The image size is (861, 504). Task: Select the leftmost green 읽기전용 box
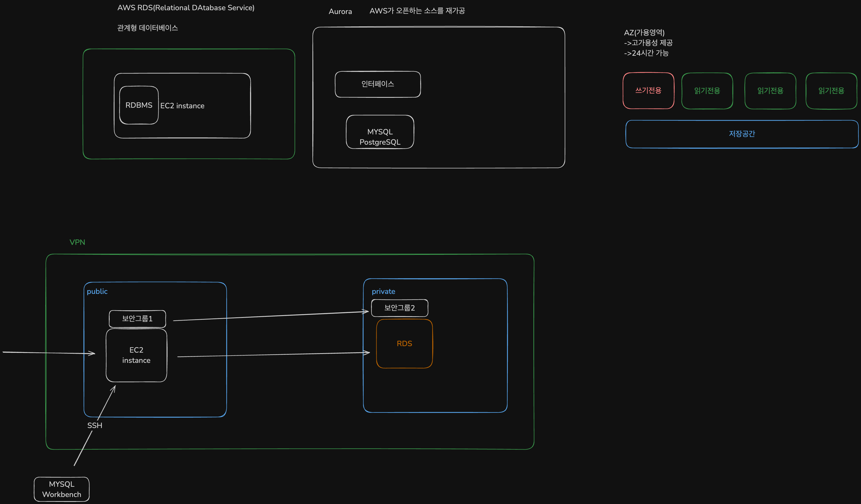coord(707,91)
